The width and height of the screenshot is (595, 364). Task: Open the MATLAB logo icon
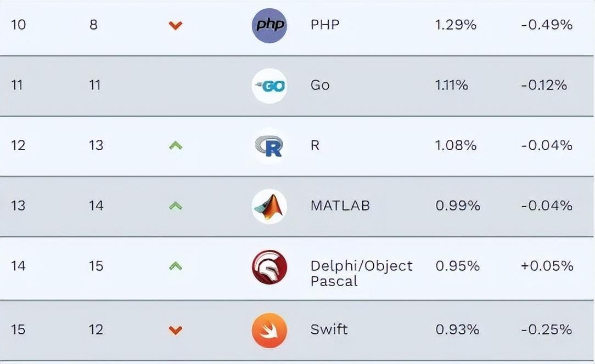coord(270,207)
